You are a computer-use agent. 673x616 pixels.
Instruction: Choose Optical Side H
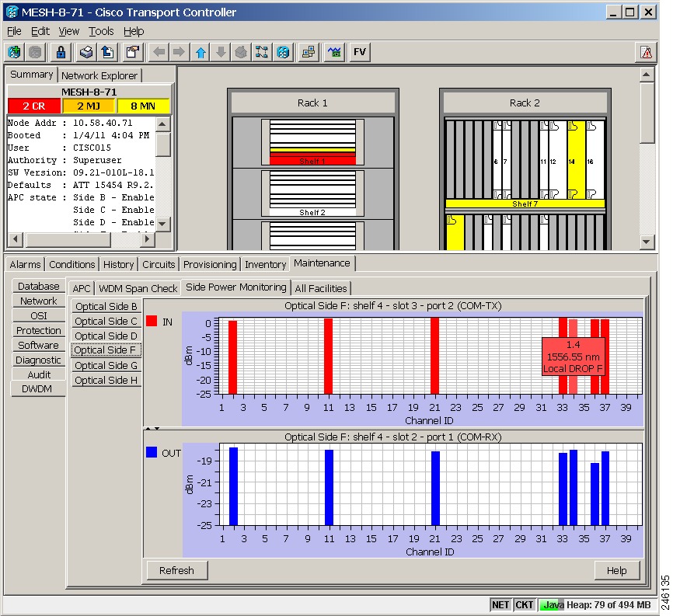[x=106, y=380]
